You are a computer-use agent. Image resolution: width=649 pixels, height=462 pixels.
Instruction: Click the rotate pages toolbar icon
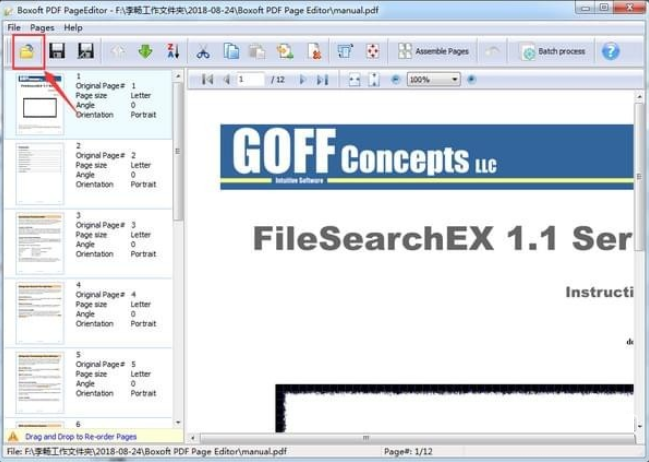tap(345, 51)
